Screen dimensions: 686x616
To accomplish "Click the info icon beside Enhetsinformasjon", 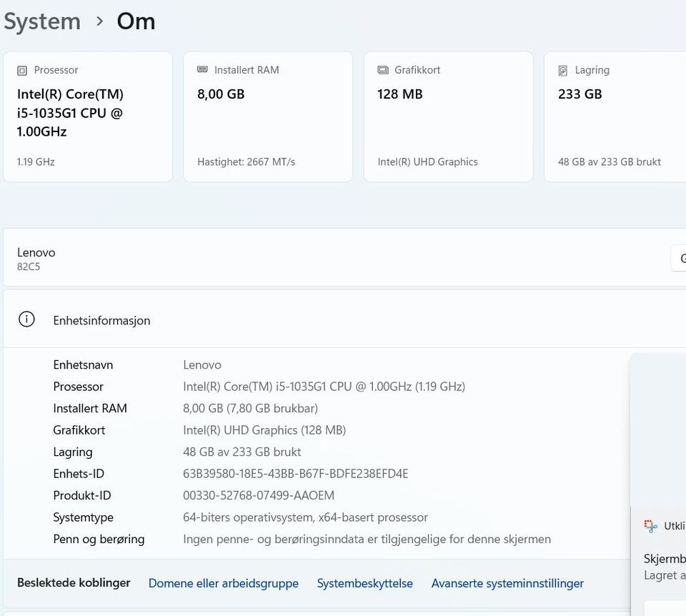I will click(26, 319).
